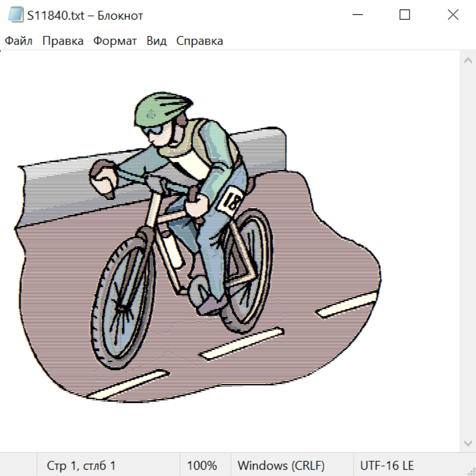This screenshot has width=476, height=476.
Task: Click the S11840.txt title bar text
Action: [x=85, y=16]
